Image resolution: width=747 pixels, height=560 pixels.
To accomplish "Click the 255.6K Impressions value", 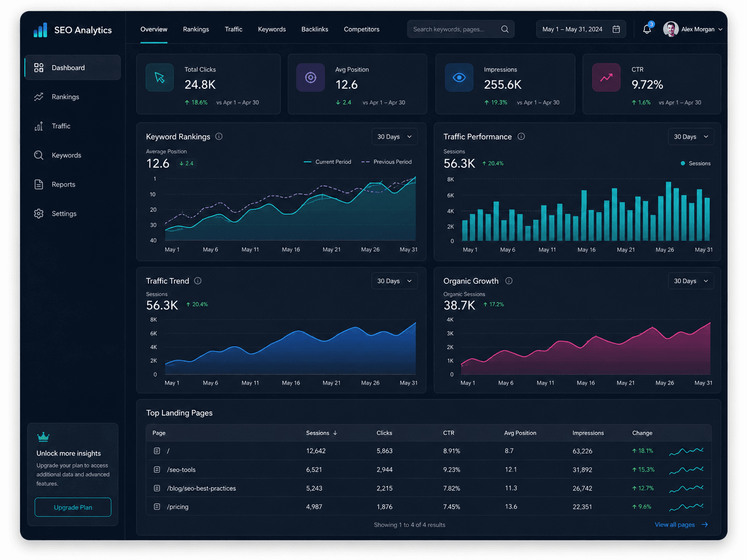I will 503,85.
